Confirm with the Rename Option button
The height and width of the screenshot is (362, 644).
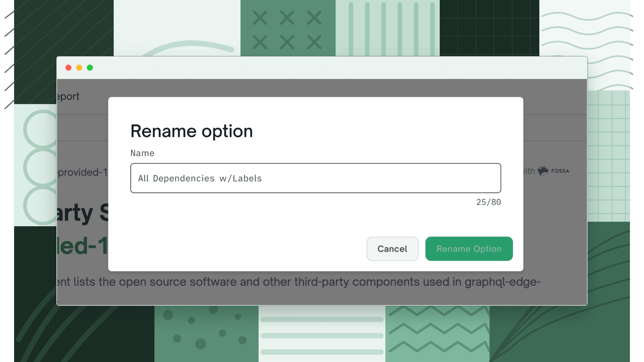469,249
